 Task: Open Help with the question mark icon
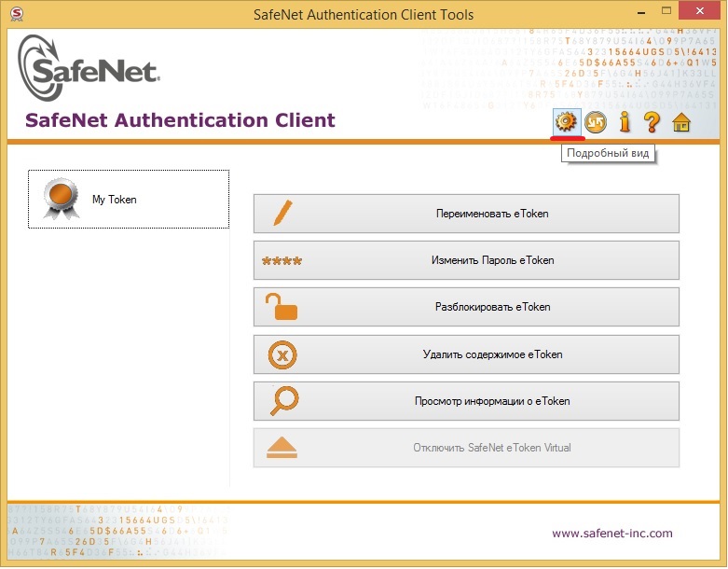[x=652, y=122]
